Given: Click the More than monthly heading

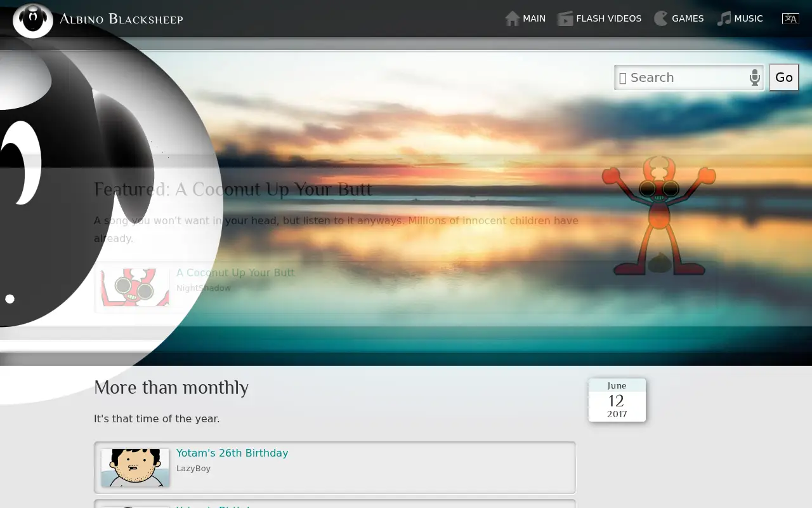Looking at the screenshot, I should [171, 387].
